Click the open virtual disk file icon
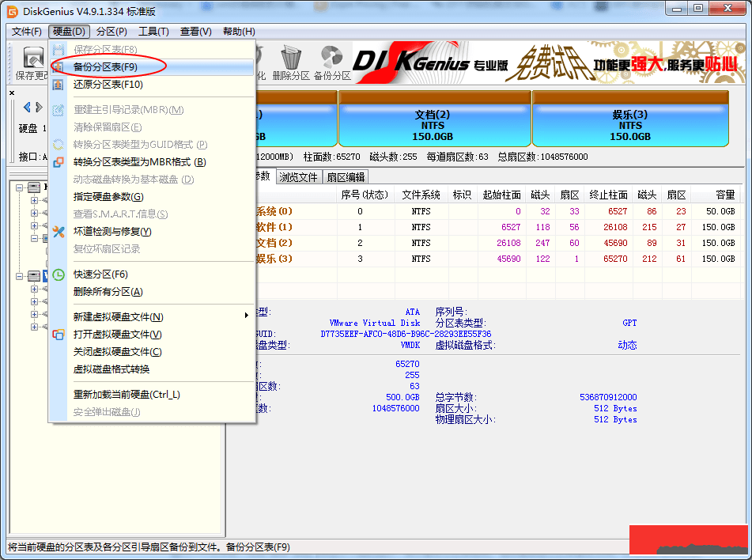This screenshot has height=560, width=752. tap(58, 335)
